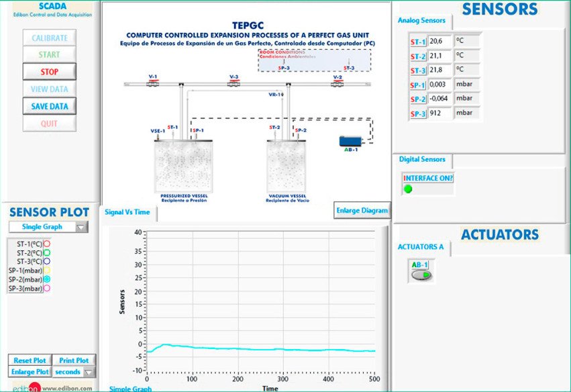
Task: Click the ST-1 sensor label in Analog Sensors
Action: pos(418,42)
